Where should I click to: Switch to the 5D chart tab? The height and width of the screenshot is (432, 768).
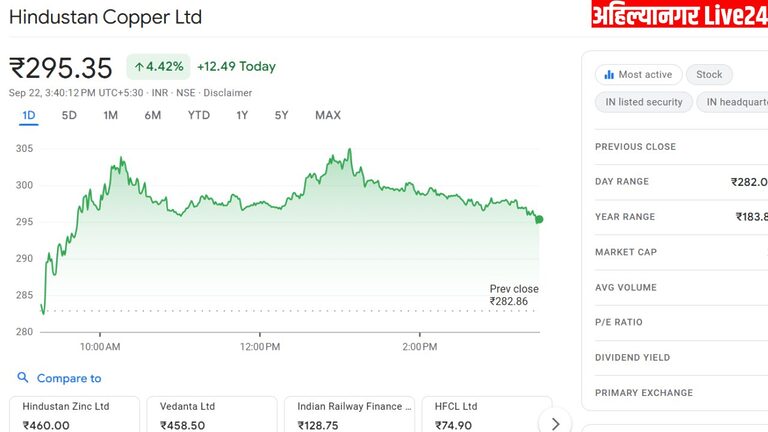[69, 115]
